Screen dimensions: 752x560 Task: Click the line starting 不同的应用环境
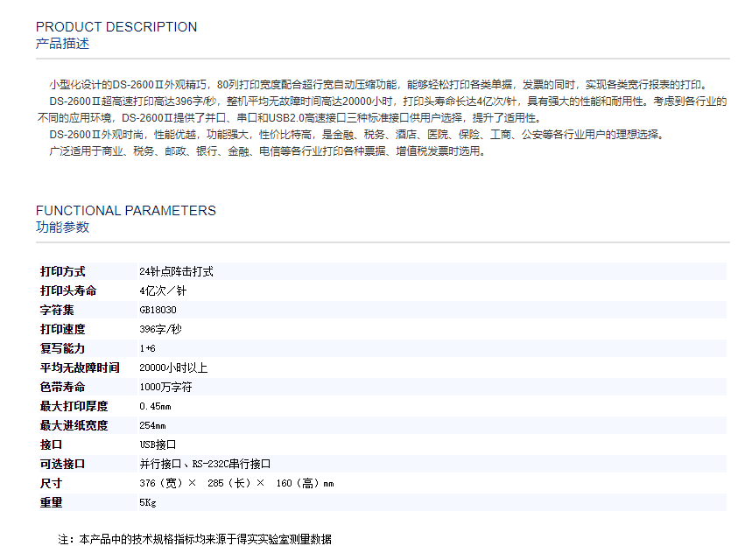click(290, 118)
